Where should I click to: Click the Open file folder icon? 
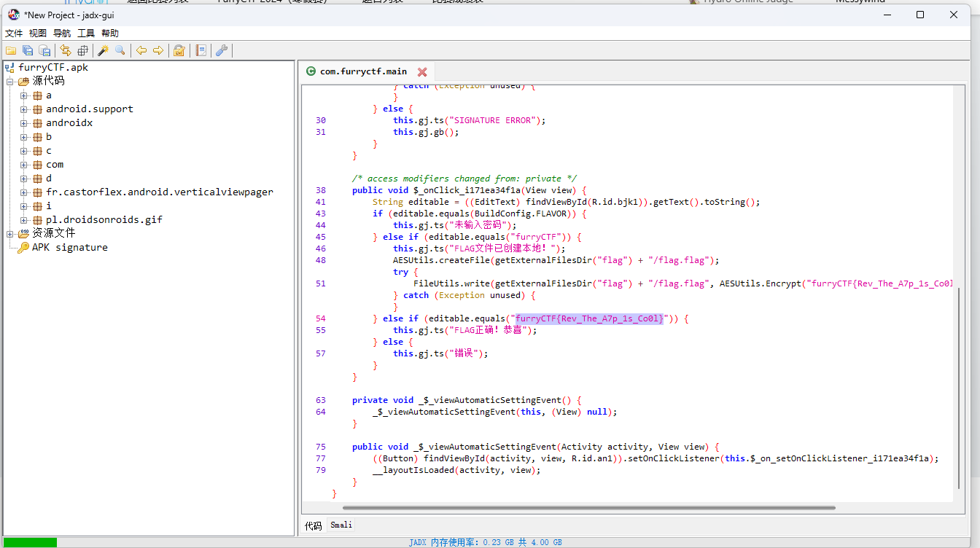tap(10, 50)
